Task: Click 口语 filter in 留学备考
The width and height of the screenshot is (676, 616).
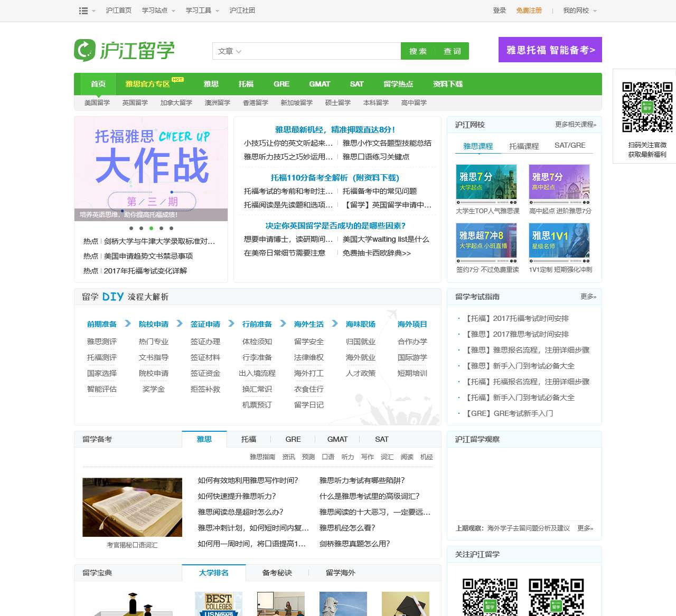Action: pyautogui.click(x=328, y=457)
